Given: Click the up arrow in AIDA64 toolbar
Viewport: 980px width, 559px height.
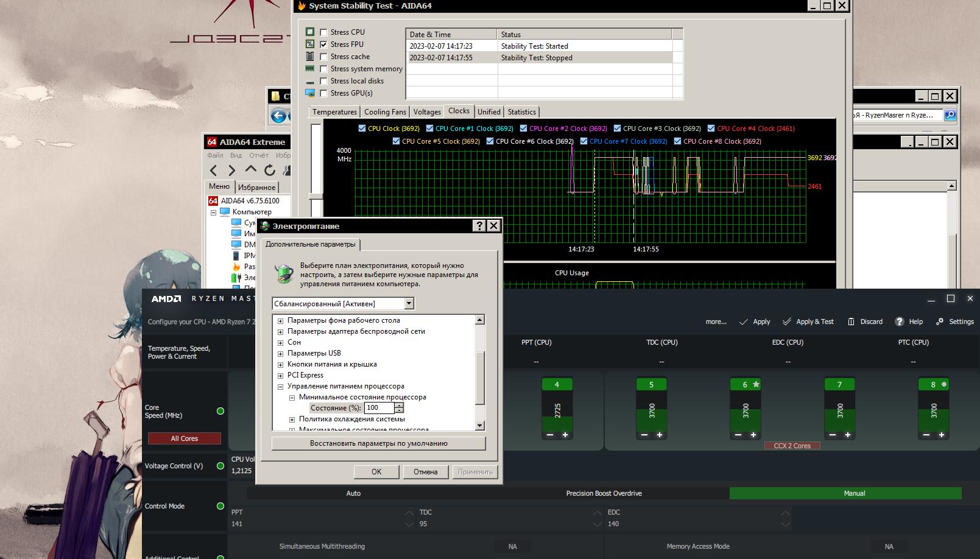Looking at the screenshot, I should pyautogui.click(x=250, y=171).
